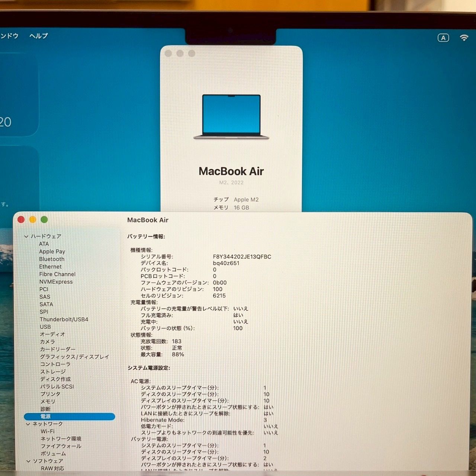Select Bluetooth in the sidebar
The image size is (476, 476).
(x=52, y=259)
